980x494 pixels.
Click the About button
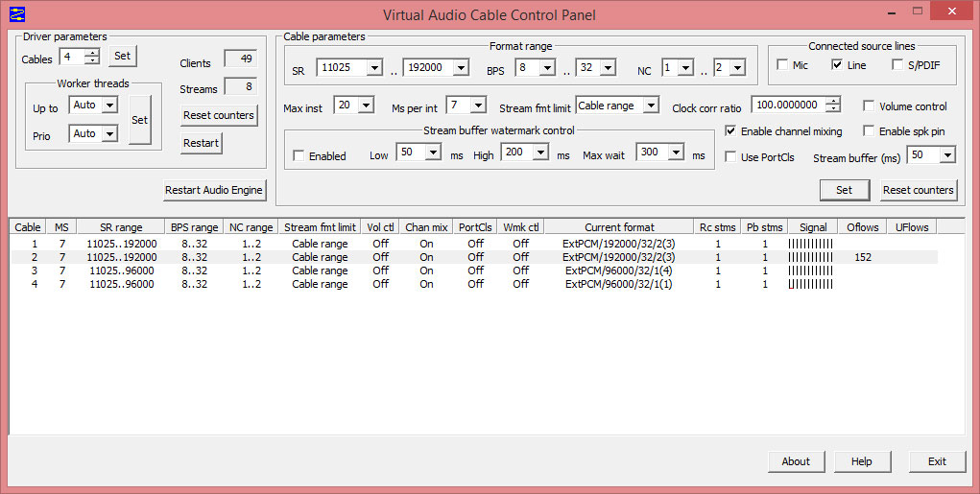[796, 461]
